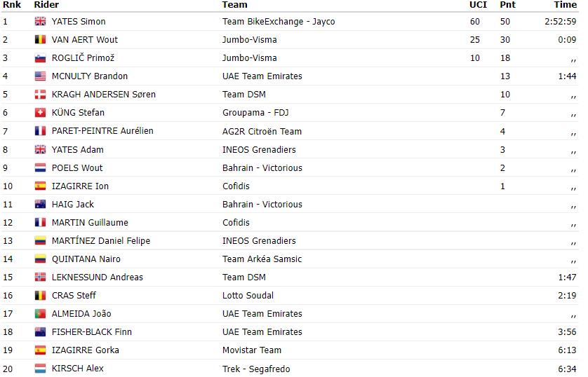Click the Slovenian flag beside ROGLIČ Primož
The image size is (588, 377).
40,58
